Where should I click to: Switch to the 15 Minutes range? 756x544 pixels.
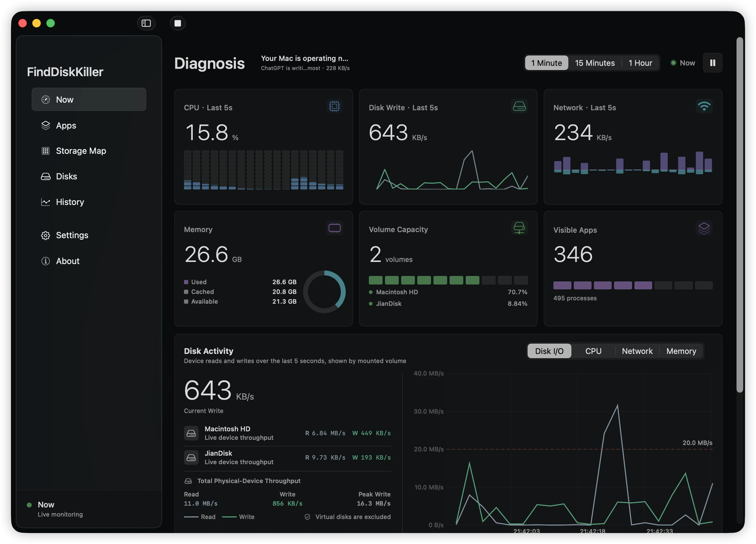click(595, 63)
